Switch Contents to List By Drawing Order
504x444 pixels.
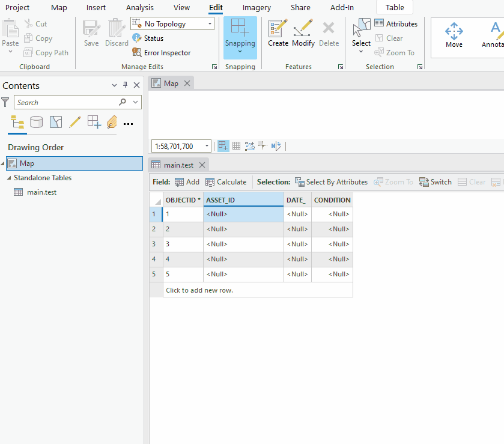coord(17,123)
